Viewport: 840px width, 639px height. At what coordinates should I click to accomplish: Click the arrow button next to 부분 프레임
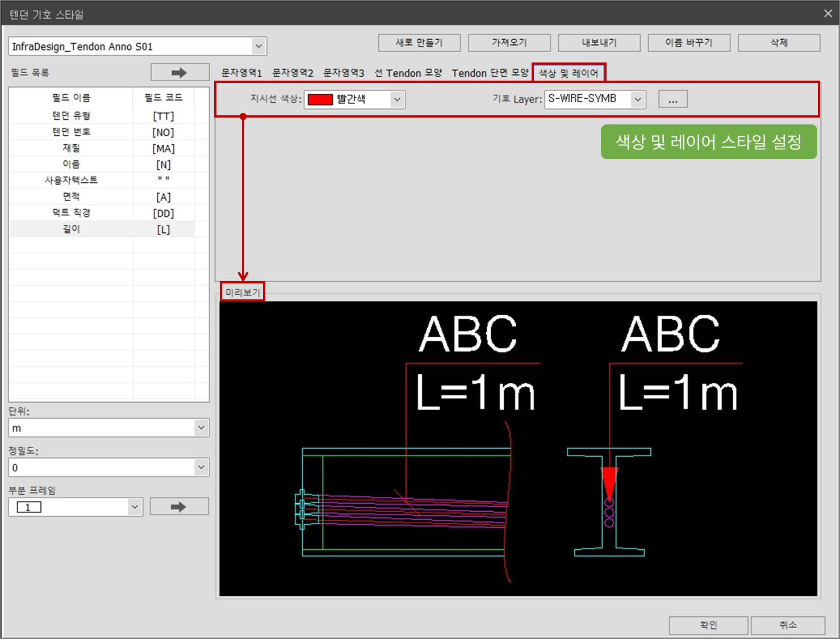pyautogui.click(x=179, y=507)
